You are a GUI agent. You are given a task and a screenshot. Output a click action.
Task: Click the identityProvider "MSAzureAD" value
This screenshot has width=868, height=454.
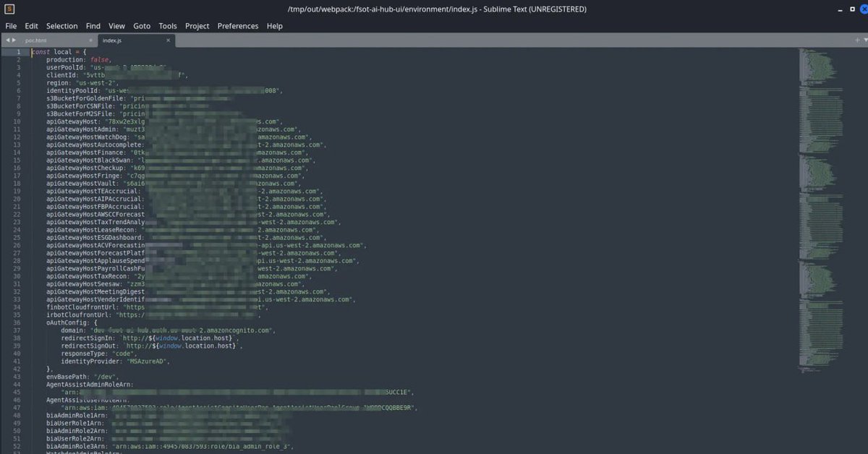coord(147,361)
